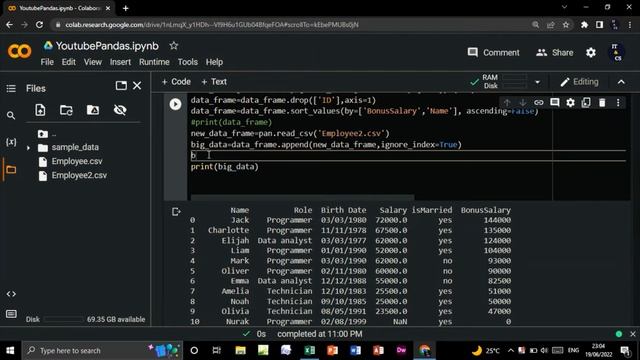Open the Runtime menu
Viewport: 640px width, 360px height.
pos(154,62)
